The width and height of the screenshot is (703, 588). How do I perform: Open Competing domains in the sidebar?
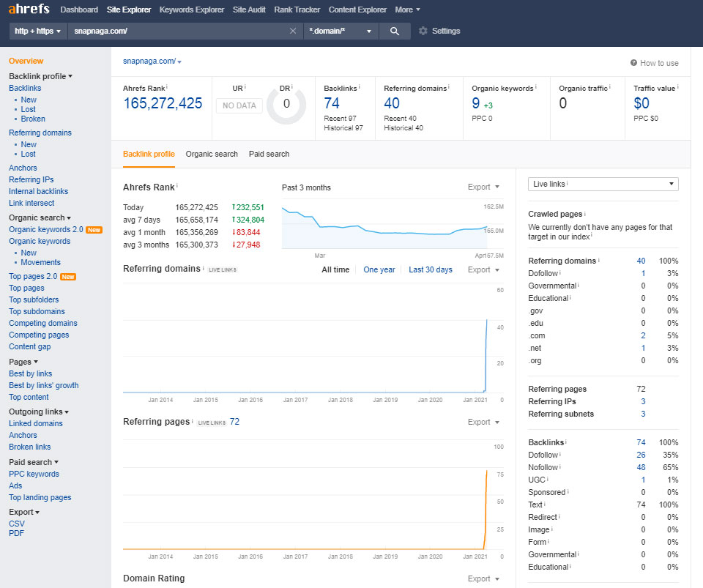[43, 323]
